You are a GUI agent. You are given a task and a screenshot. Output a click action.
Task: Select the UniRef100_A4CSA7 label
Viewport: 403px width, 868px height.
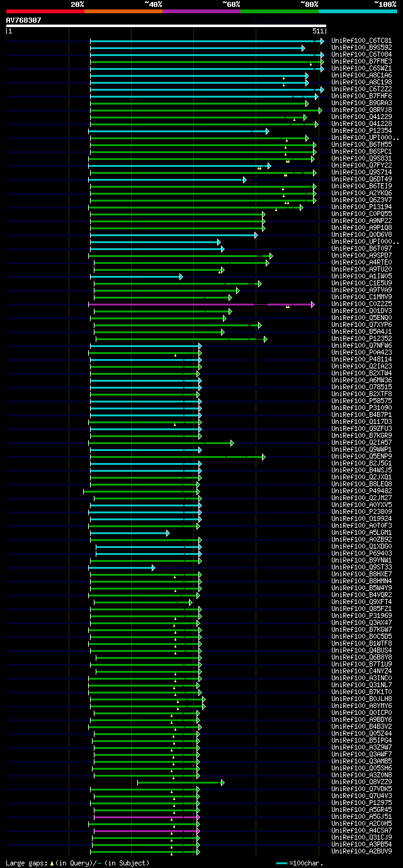361,831
